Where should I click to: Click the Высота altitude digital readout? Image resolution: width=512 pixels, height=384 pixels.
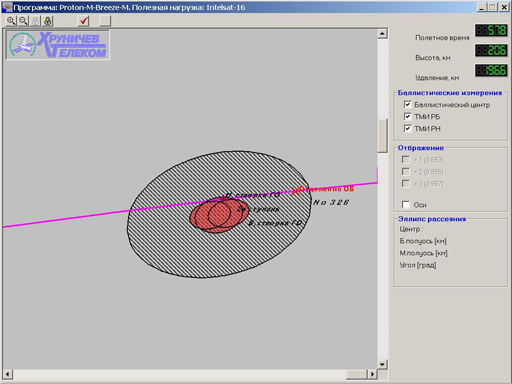pos(491,51)
